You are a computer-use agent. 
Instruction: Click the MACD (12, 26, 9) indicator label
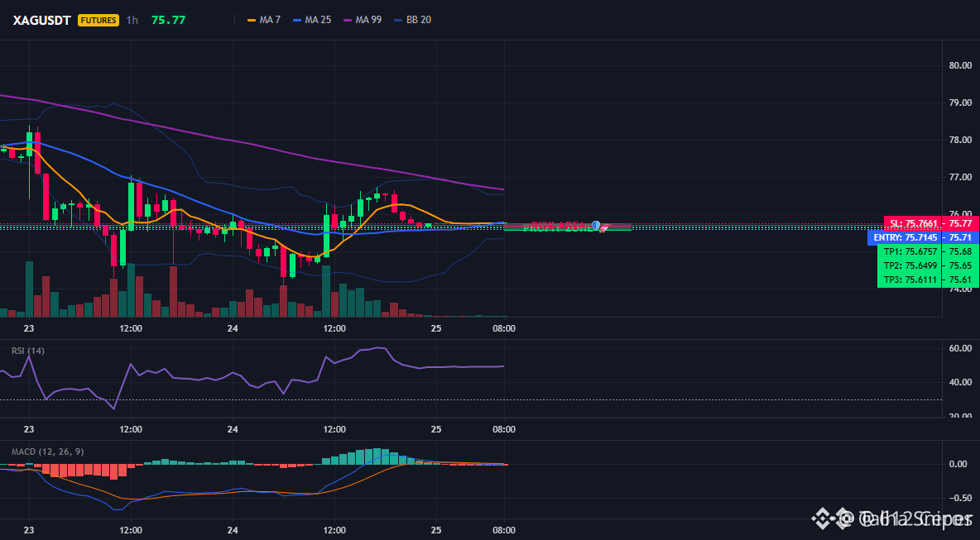click(x=47, y=452)
